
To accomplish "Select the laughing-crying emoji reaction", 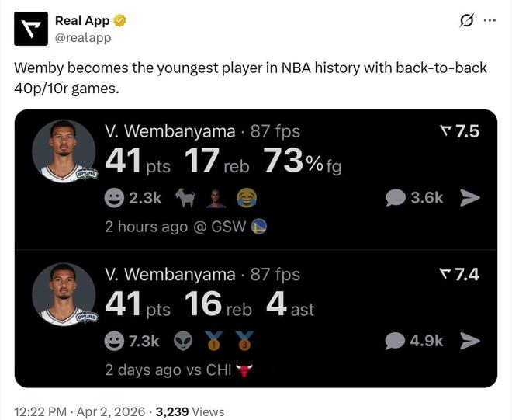I will coord(247,199).
